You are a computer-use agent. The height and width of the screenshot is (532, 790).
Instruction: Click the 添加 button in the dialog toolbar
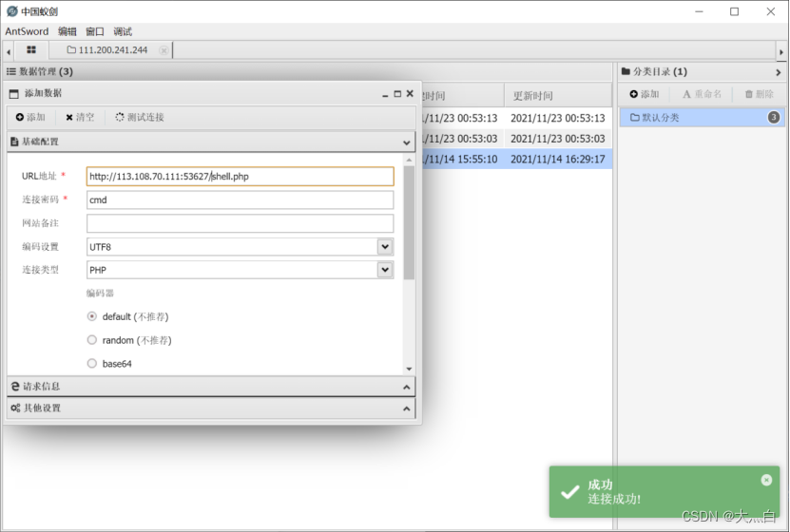(30, 117)
